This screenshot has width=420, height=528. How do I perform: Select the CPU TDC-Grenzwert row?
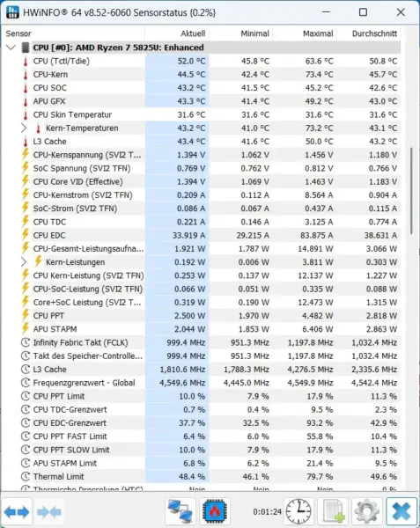(203, 410)
